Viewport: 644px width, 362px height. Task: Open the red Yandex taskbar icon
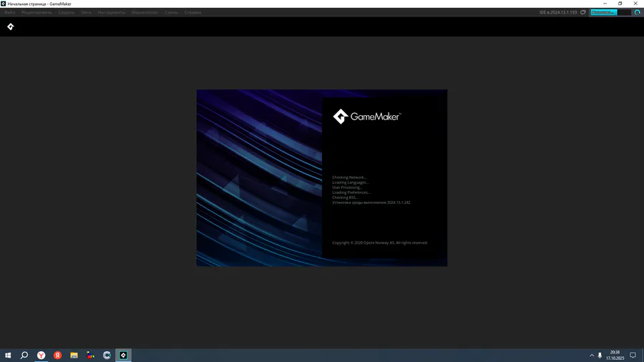57,355
